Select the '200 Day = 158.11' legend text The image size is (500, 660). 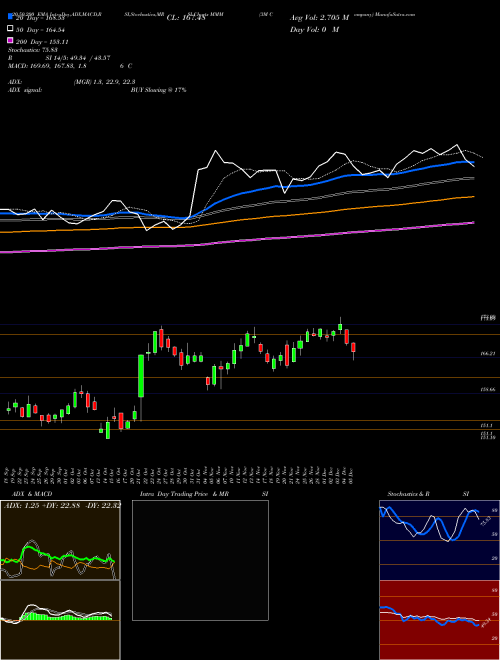42,42
